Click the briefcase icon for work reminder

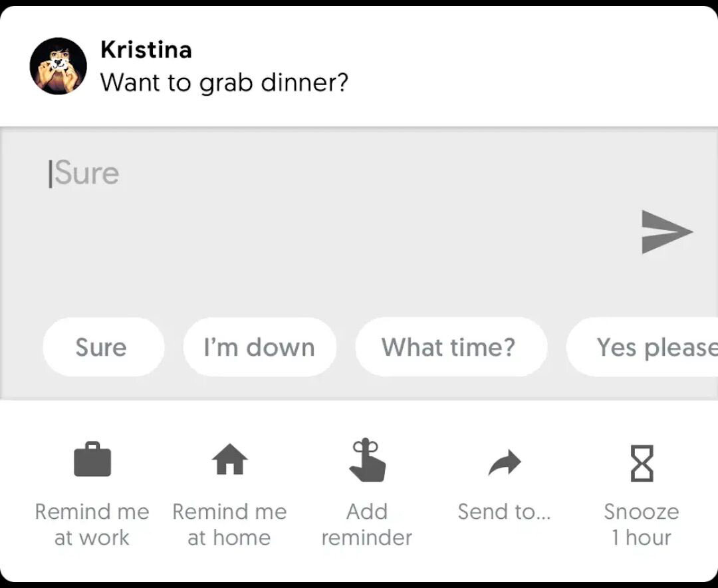(x=92, y=460)
